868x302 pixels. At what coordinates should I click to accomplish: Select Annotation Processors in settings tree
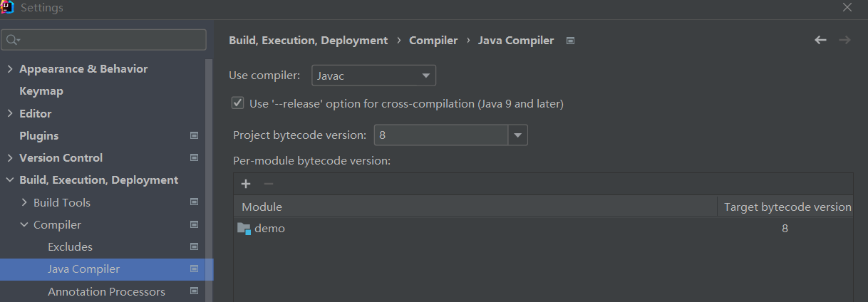(x=106, y=291)
